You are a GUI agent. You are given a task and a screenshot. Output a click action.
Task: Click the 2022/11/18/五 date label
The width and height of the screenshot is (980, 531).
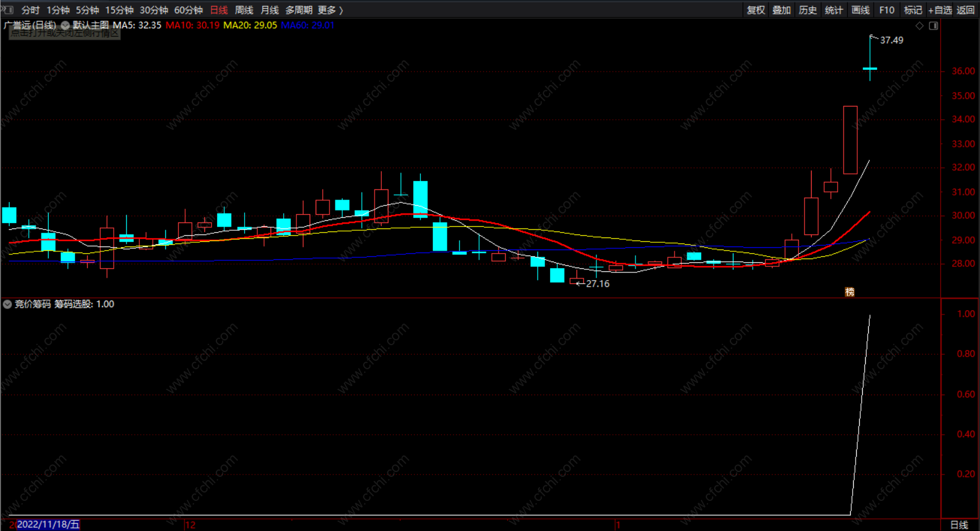(x=48, y=524)
